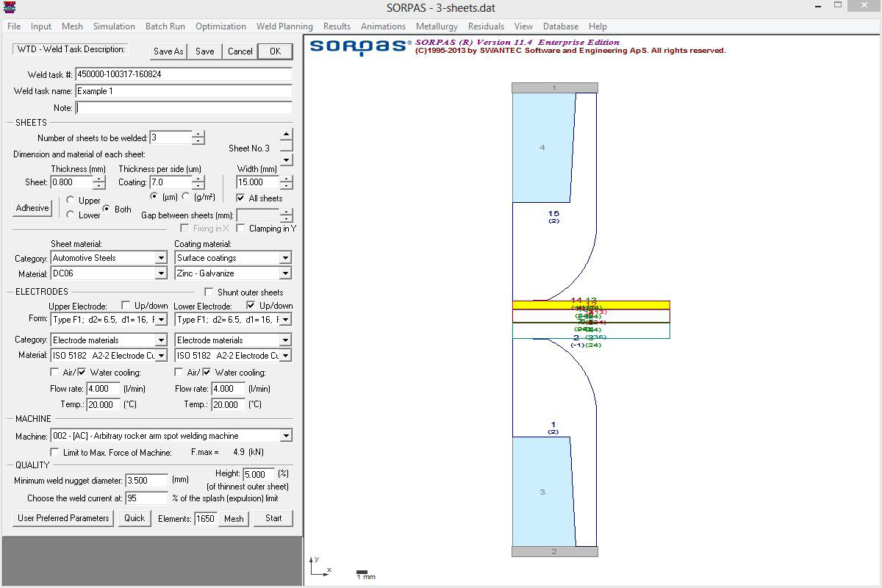Click the Save button
This screenshot has height=588, width=882.
coord(204,51)
